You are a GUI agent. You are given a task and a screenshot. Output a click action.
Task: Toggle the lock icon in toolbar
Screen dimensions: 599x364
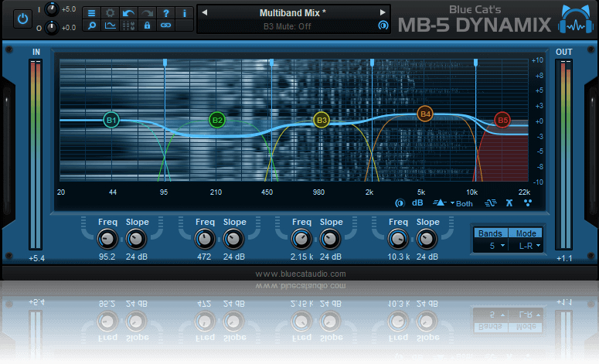coord(147,26)
